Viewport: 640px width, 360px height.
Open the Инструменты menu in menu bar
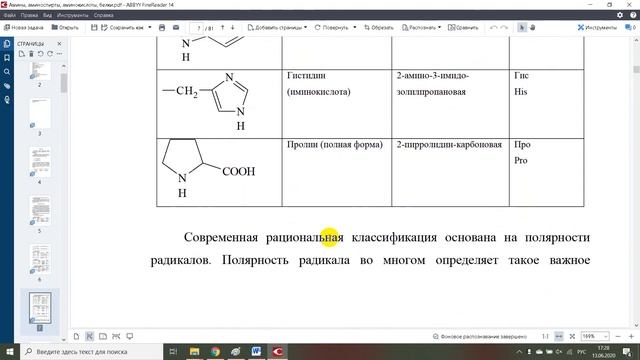tap(72, 16)
